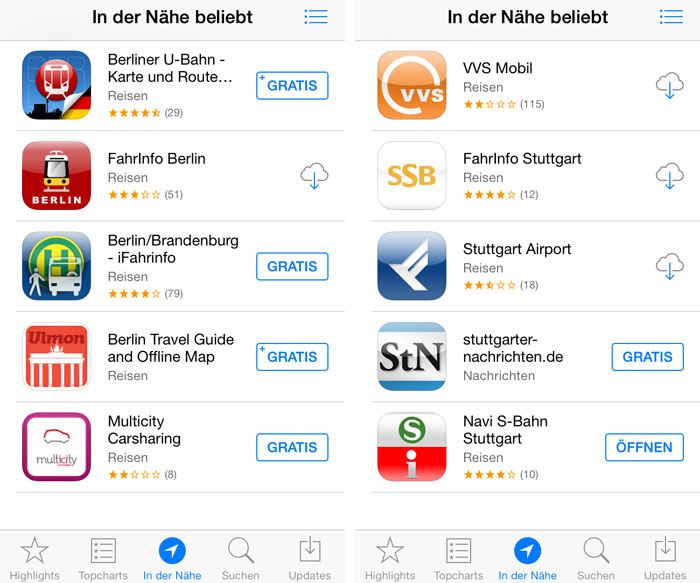Tap GRATIS for stuttgarter-nachrichten.de
Image resolution: width=700 pixels, height=583 pixels.
coord(647,357)
